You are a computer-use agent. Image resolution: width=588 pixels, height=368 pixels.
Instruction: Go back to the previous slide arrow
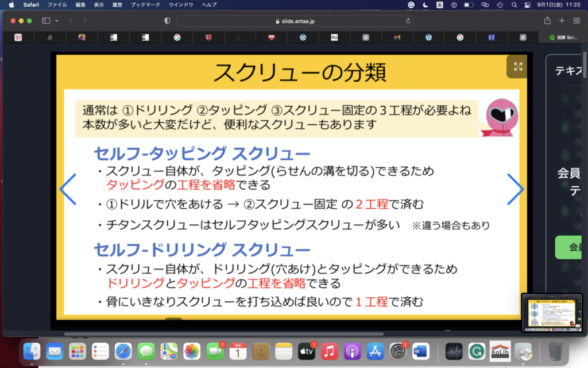coord(68,189)
